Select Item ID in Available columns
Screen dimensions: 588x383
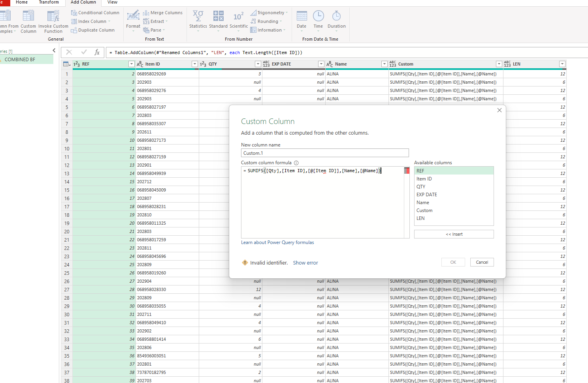click(454, 179)
